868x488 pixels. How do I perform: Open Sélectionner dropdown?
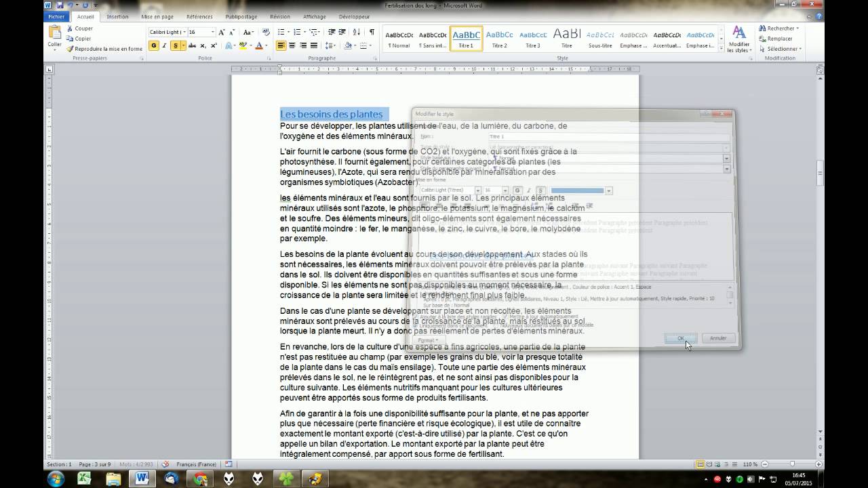(780, 49)
